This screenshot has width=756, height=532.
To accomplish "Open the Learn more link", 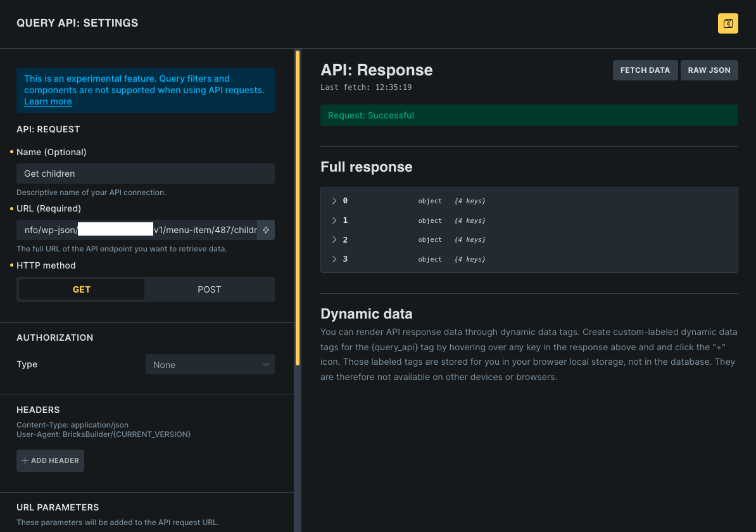I will (x=47, y=102).
